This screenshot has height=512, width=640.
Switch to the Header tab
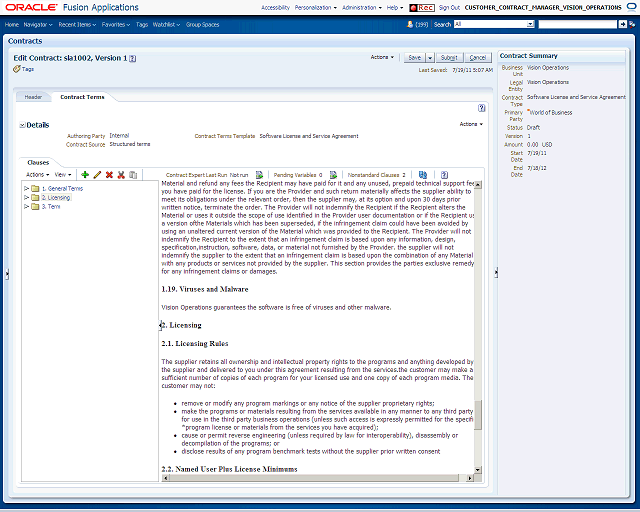33,97
